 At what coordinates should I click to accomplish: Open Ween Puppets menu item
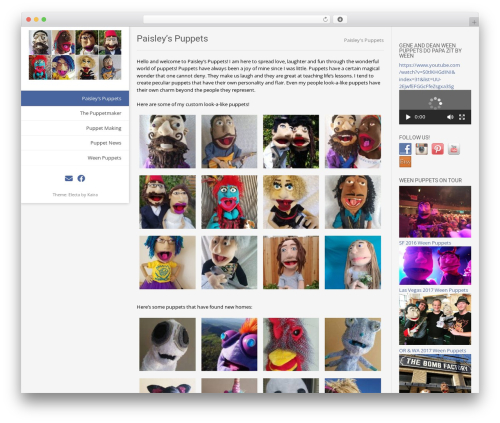(x=75, y=158)
